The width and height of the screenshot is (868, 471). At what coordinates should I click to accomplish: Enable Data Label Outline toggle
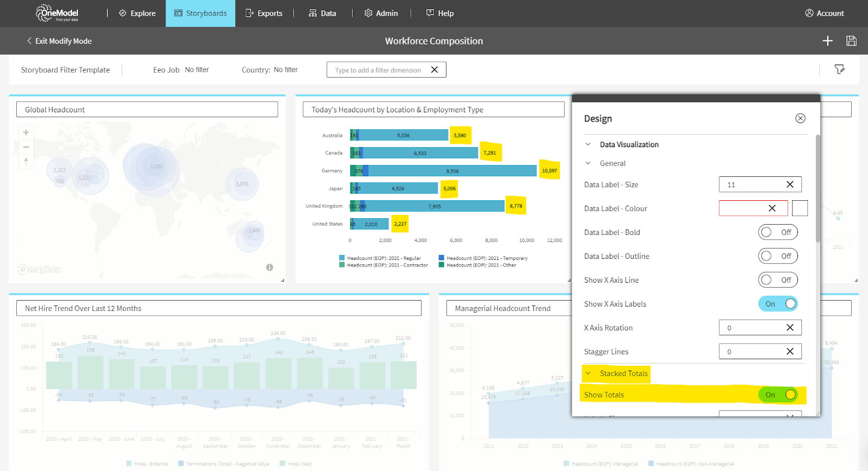pos(777,256)
